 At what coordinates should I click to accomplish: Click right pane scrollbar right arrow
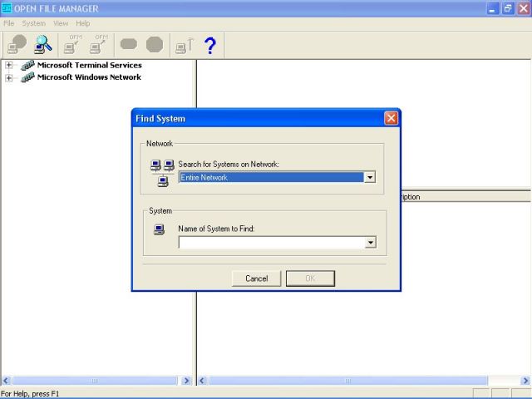pos(525,381)
